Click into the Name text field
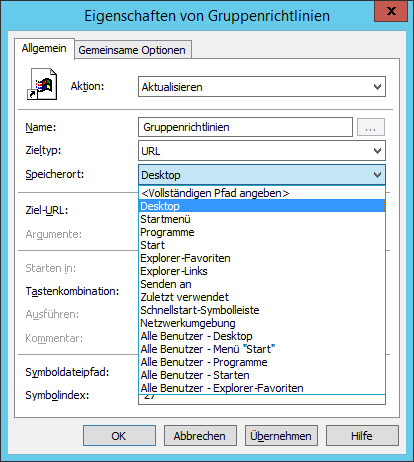Image resolution: width=414 pixels, height=462 pixels. 245,127
